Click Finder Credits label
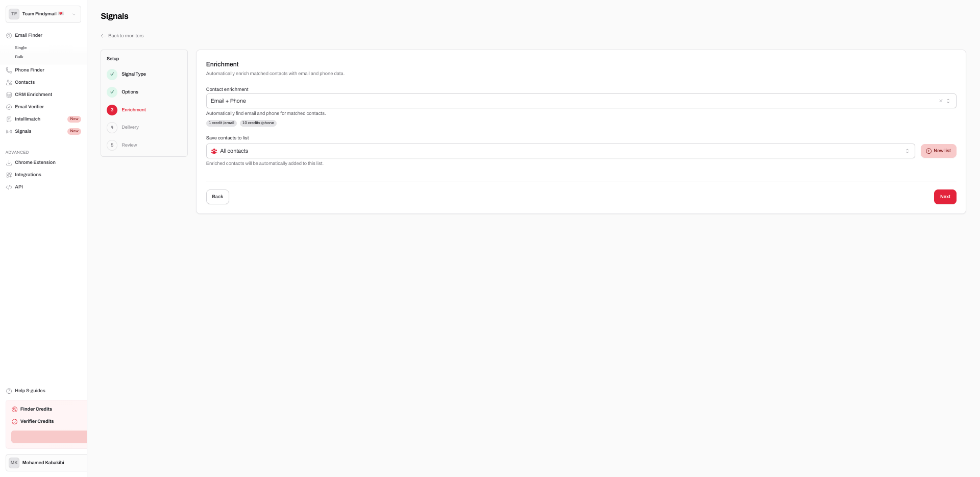The image size is (980, 477). 36,409
